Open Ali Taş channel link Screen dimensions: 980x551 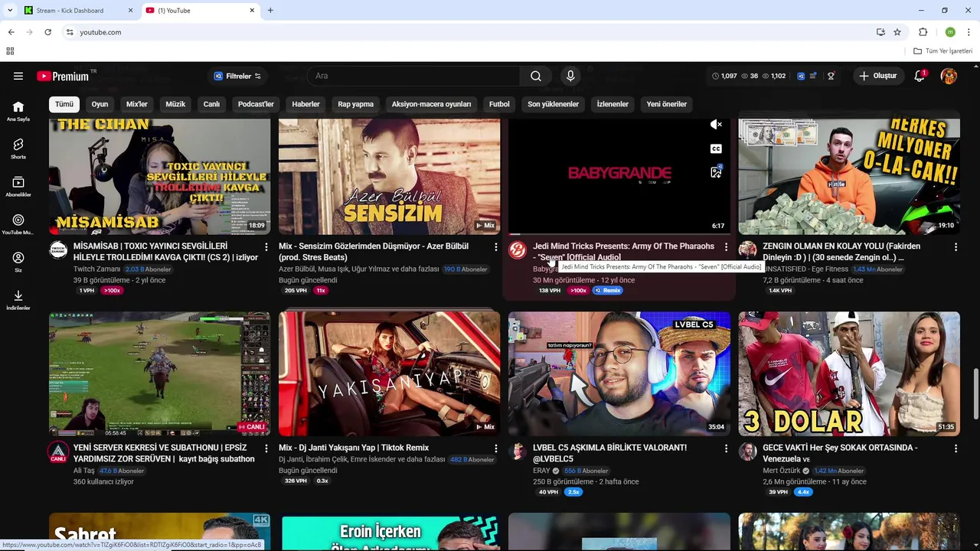pyautogui.click(x=84, y=471)
